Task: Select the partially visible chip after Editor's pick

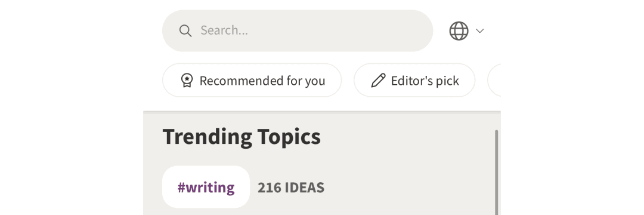Action: [494, 80]
